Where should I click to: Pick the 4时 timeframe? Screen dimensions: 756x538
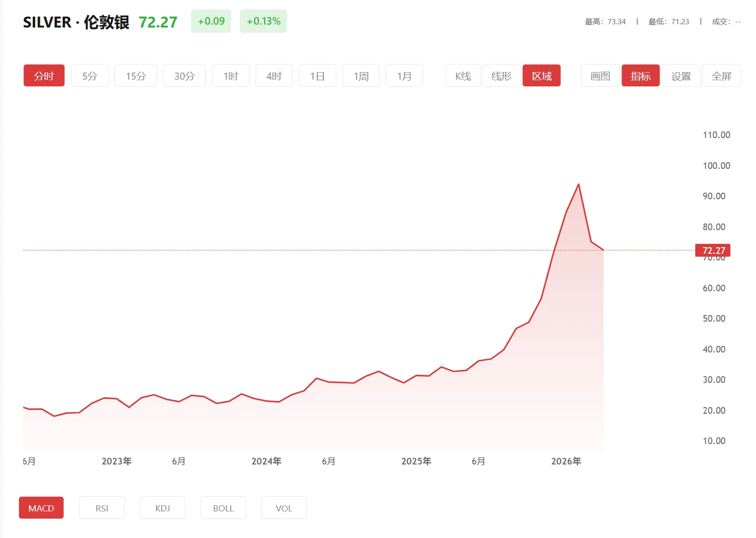[274, 76]
